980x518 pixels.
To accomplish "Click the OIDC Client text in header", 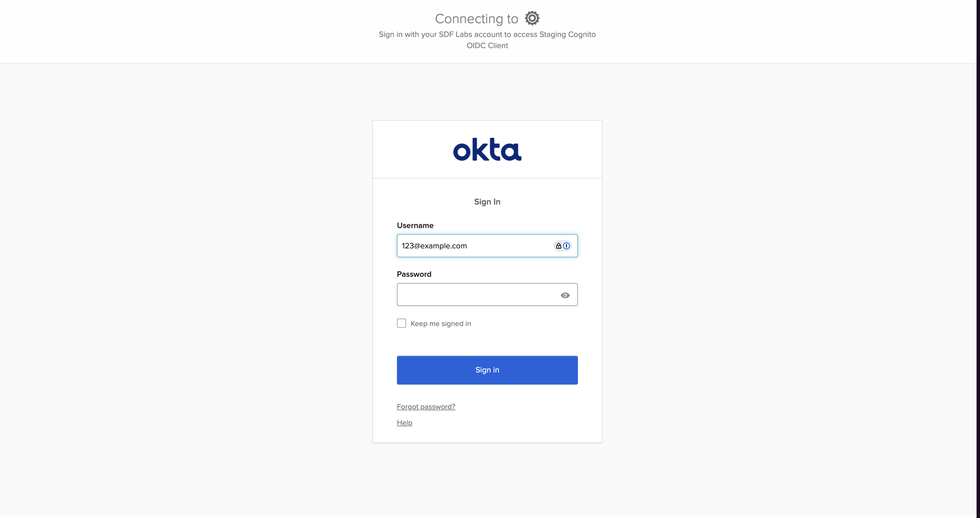I will pos(487,45).
